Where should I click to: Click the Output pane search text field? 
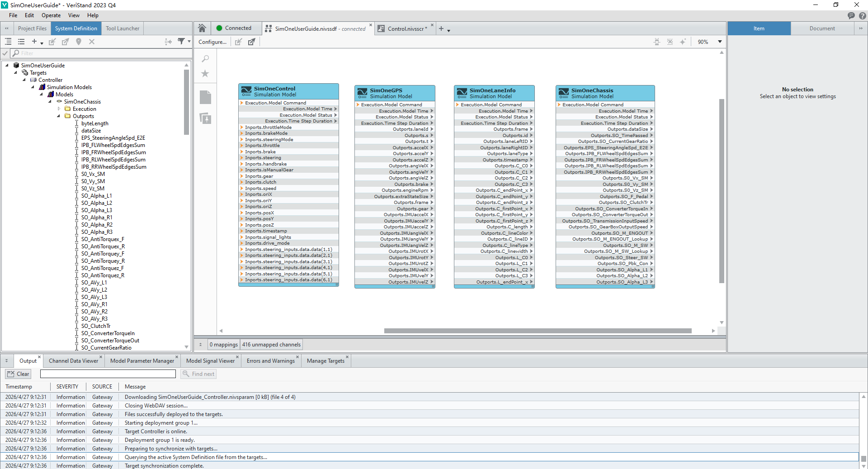108,374
